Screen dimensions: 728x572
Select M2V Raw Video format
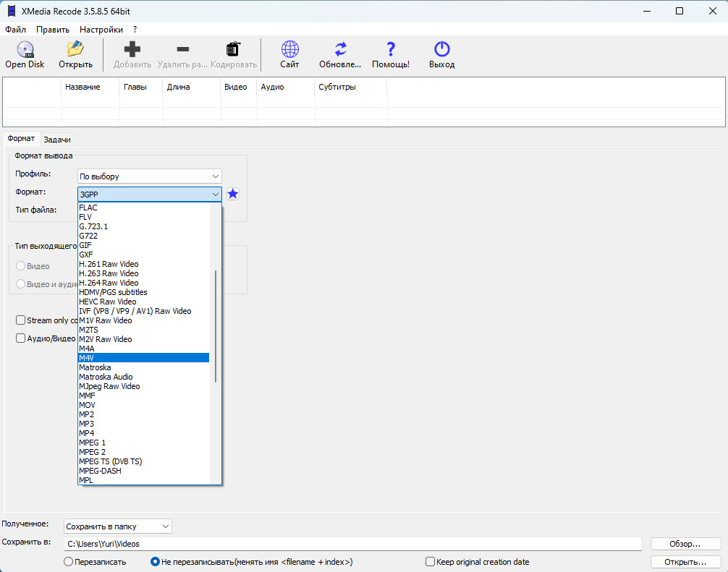coord(144,339)
